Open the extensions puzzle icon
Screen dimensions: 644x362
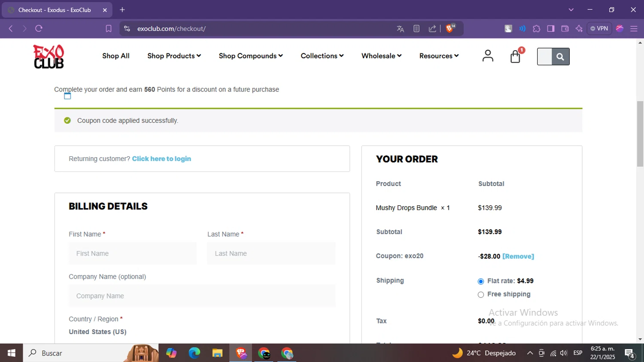click(536, 29)
